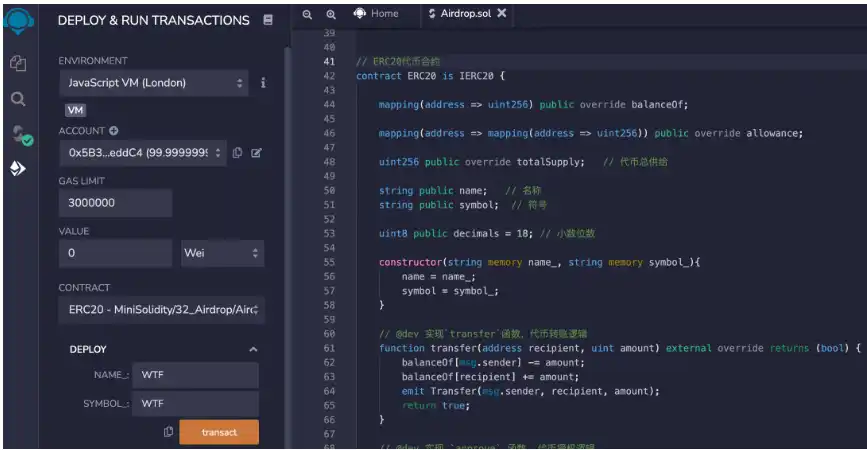The height and width of the screenshot is (450, 867).
Task: Click 'balanceOf[msg.sender] -= amount;' line
Action: pos(493,363)
